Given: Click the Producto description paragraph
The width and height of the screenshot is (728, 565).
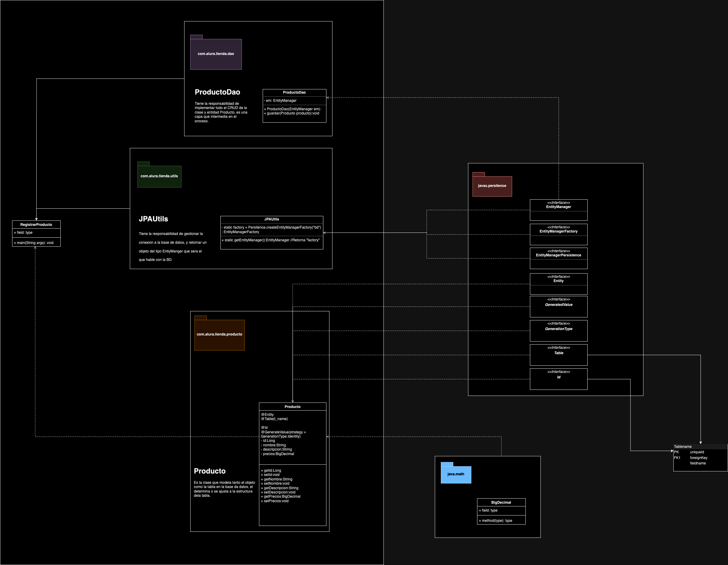Looking at the screenshot, I should 224,489.
